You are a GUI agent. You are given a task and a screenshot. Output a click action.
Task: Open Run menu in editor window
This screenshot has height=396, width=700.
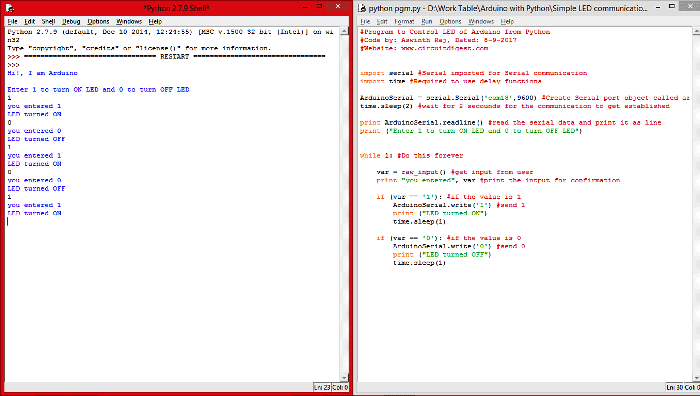[x=427, y=21]
